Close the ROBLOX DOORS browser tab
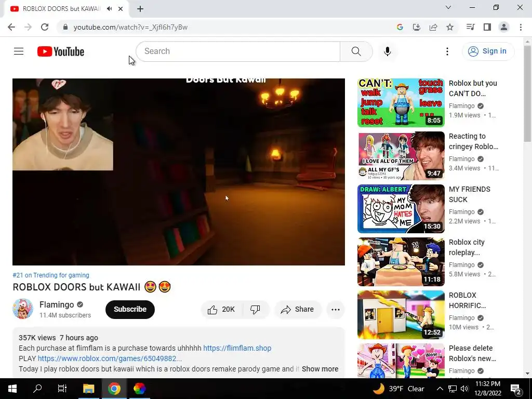 pyautogui.click(x=121, y=9)
